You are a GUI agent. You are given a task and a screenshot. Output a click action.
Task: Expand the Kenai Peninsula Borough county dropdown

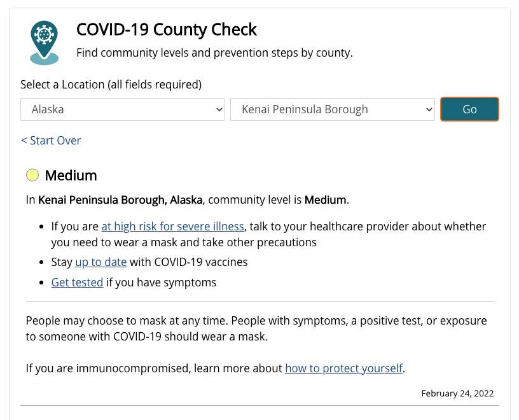pos(332,109)
